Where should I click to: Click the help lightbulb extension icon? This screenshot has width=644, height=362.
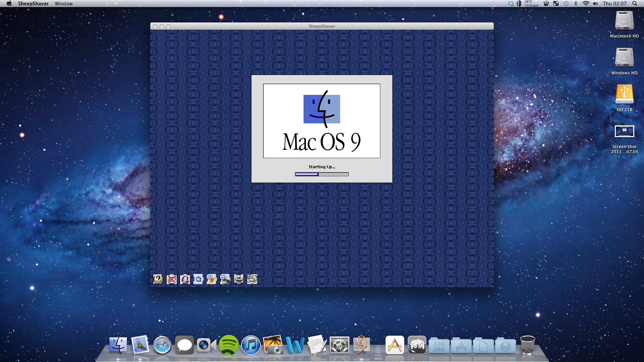point(158,279)
